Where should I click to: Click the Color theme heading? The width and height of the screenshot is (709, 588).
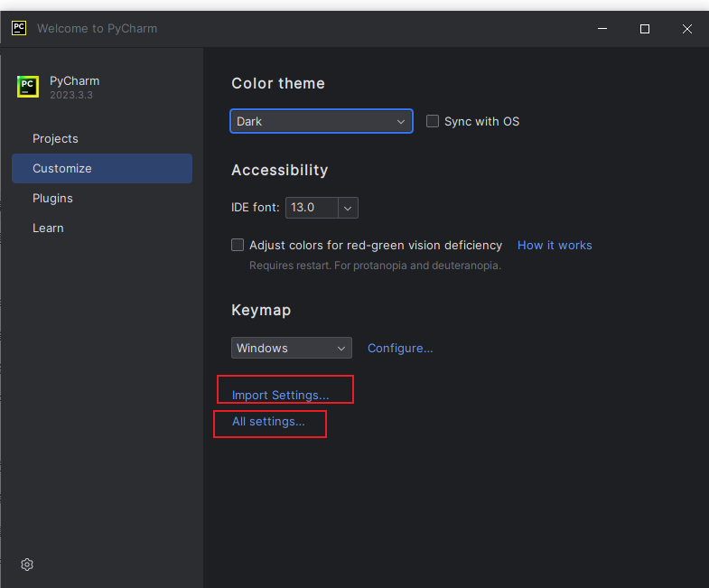[278, 83]
